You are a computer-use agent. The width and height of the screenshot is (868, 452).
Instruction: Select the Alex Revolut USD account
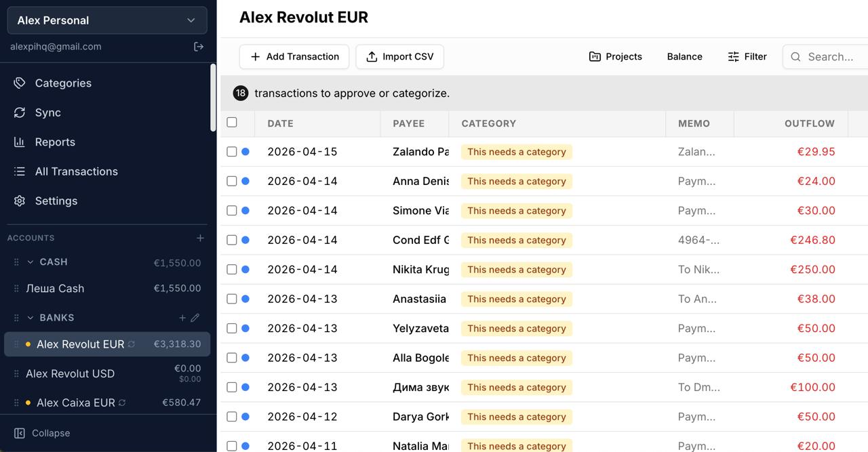tap(107, 373)
